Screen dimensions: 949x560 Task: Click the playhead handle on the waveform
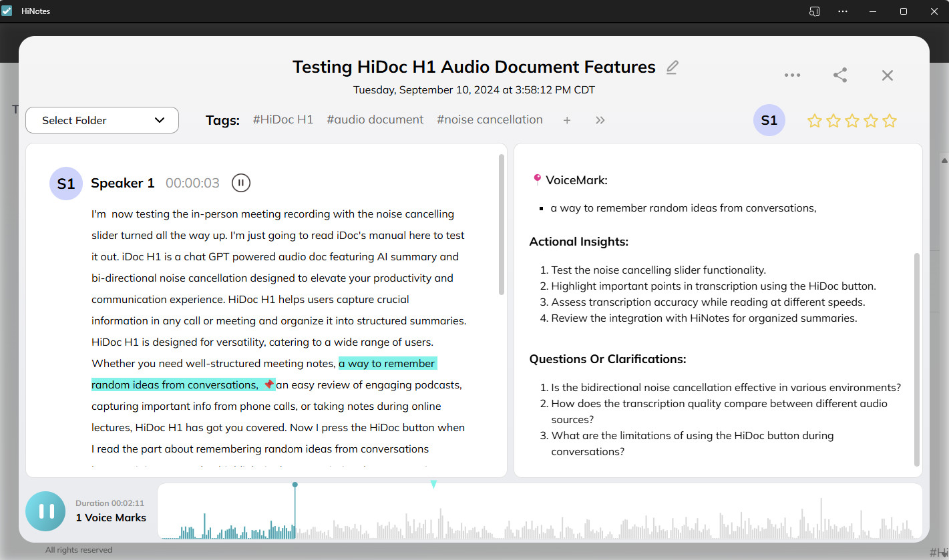(295, 485)
